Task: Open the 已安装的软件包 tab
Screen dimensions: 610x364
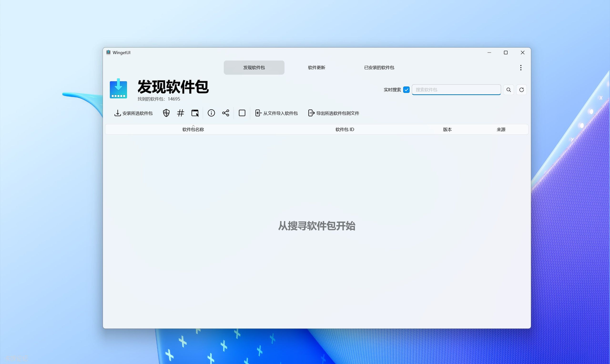Action: (x=379, y=67)
